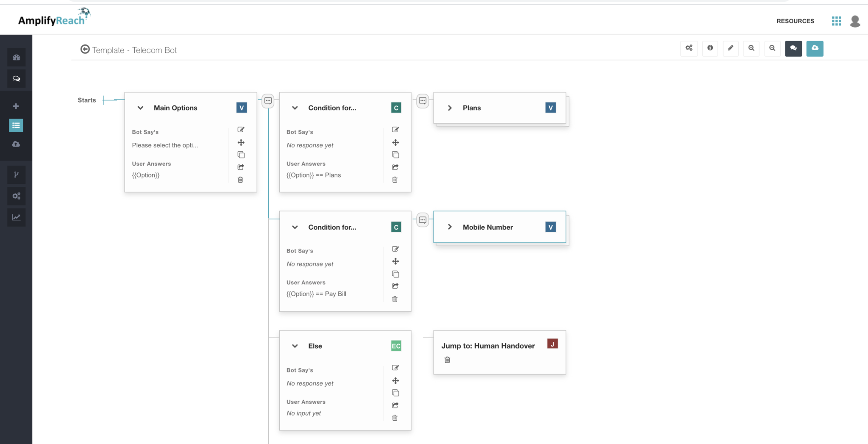This screenshot has height=444, width=868.
Task: Open the analytics chart icon in sidebar
Action: pyautogui.click(x=17, y=217)
